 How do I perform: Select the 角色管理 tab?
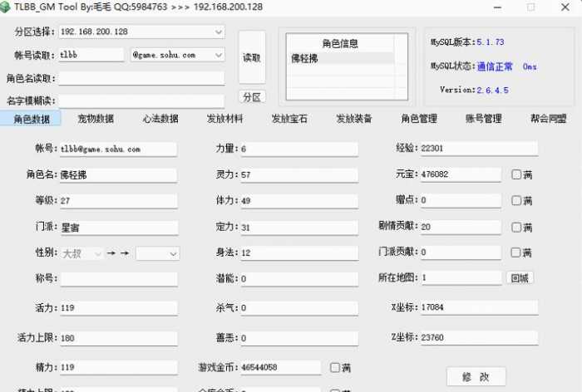pyautogui.click(x=419, y=119)
